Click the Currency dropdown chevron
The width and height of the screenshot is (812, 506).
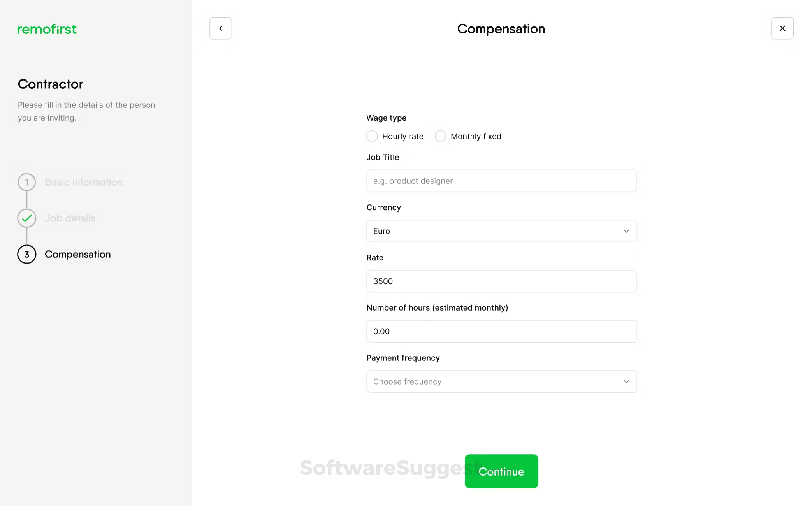pyautogui.click(x=626, y=231)
